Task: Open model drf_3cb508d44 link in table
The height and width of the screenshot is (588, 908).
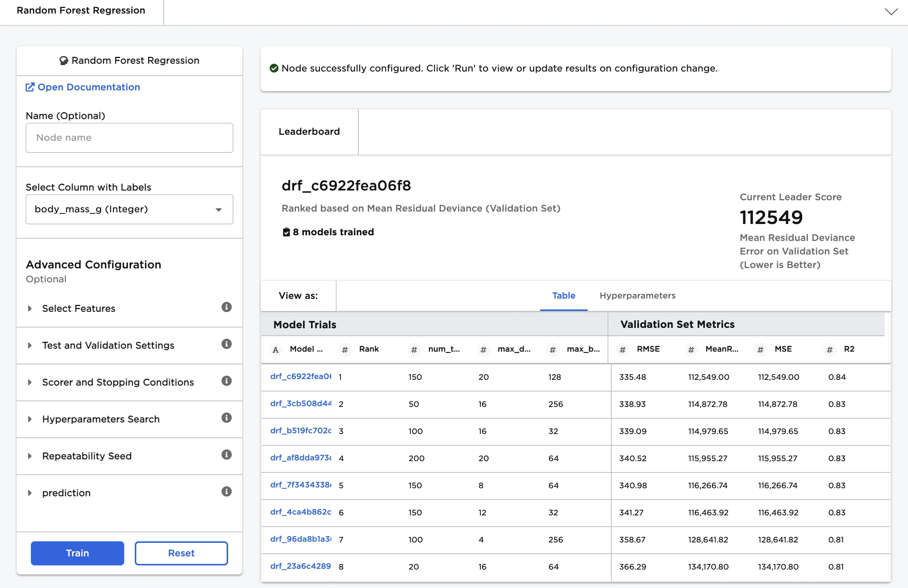Action: (x=300, y=404)
